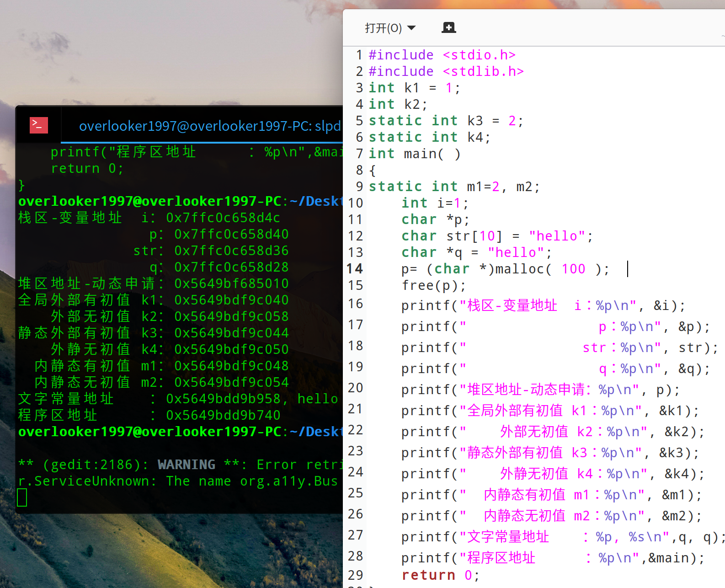
Task: Click terminal output 'q: 0x7ffc0c658d28'
Action: pyautogui.click(x=219, y=267)
